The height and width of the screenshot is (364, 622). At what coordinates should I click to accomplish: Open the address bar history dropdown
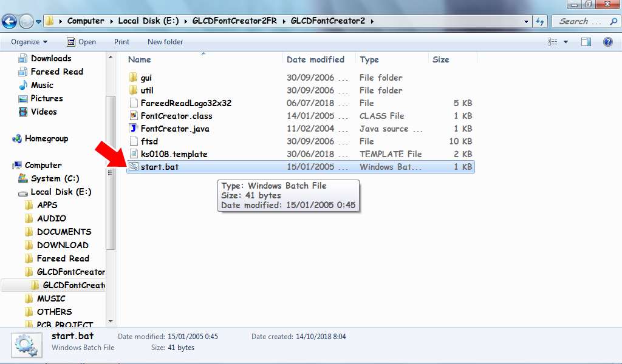pyautogui.click(x=526, y=21)
